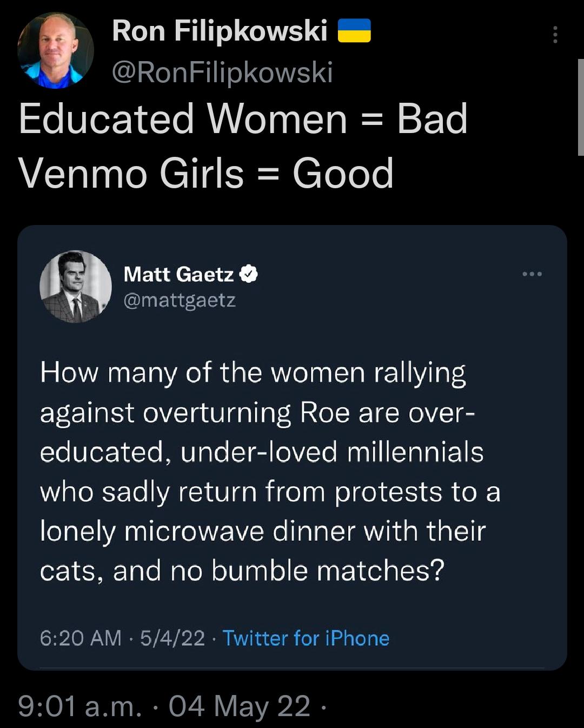The width and height of the screenshot is (584, 728).
Task: Click the verified badge next to Matt Gaetz
Action: 248,274
